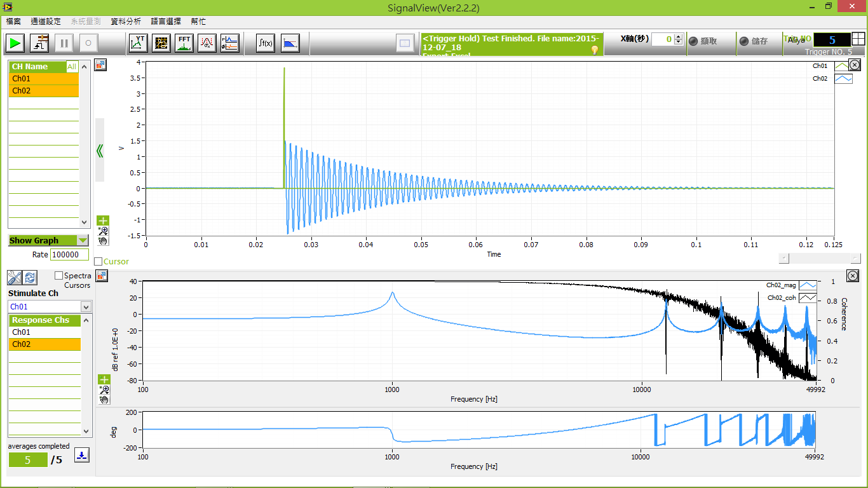Select Ch02 in the CH Name list
Screen dimensions: 868x488
44,91
